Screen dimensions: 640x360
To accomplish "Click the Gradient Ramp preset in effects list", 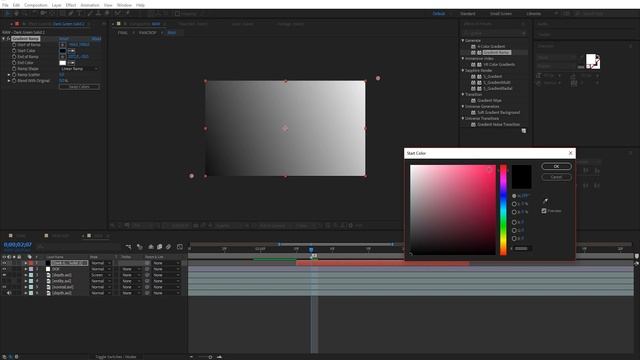I will pos(496,53).
